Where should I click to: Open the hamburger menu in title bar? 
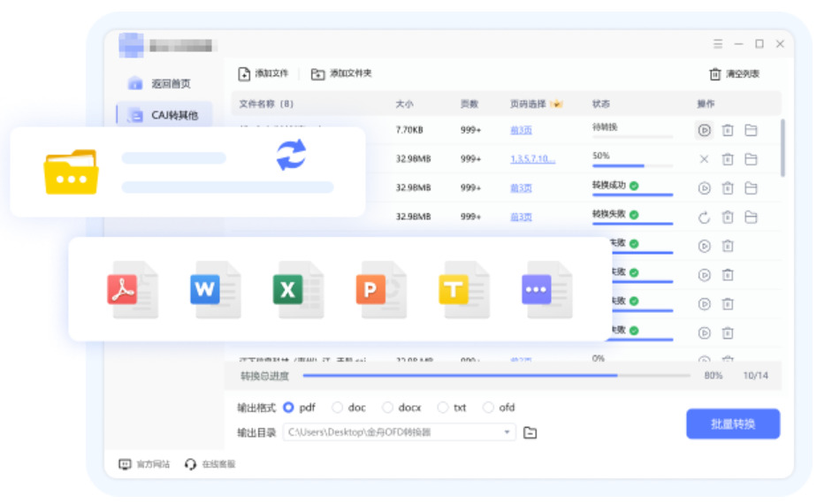(718, 44)
